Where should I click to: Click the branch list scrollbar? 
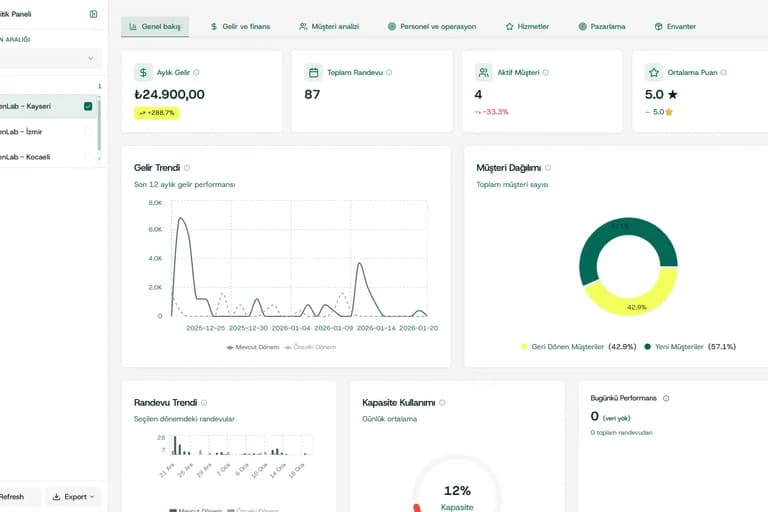(x=99, y=124)
